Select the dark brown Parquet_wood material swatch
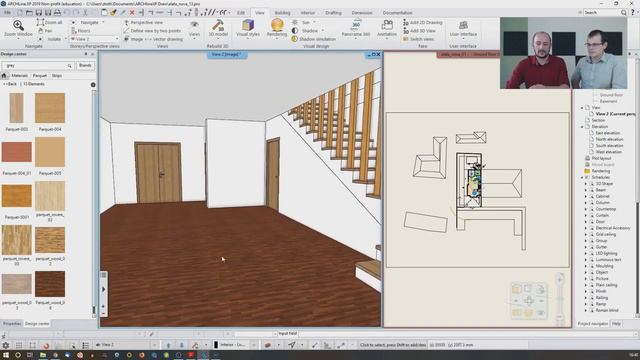Image resolution: width=640 pixels, height=360 pixels. click(x=50, y=284)
